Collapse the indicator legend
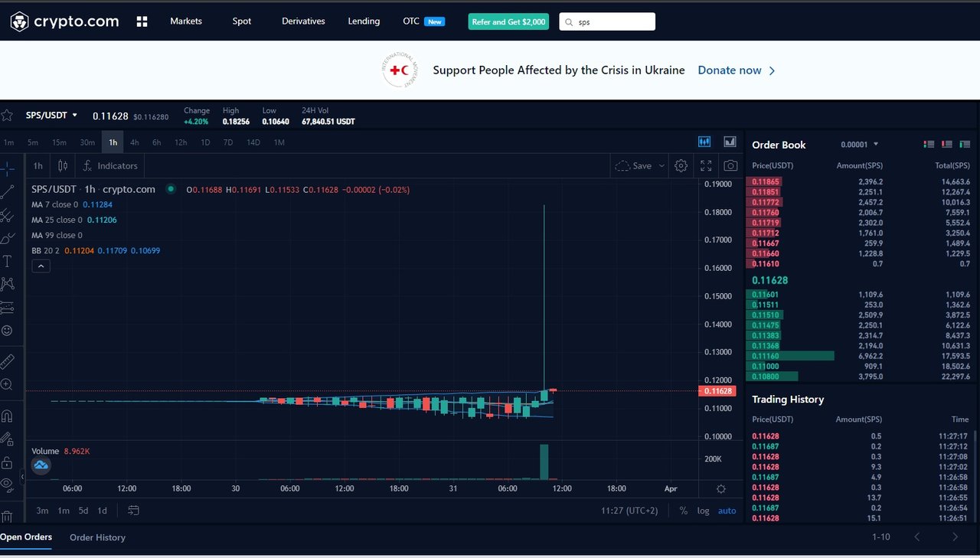The width and height of the screenshot is (980, 558). pyautogui.click(x=41, y=266)
